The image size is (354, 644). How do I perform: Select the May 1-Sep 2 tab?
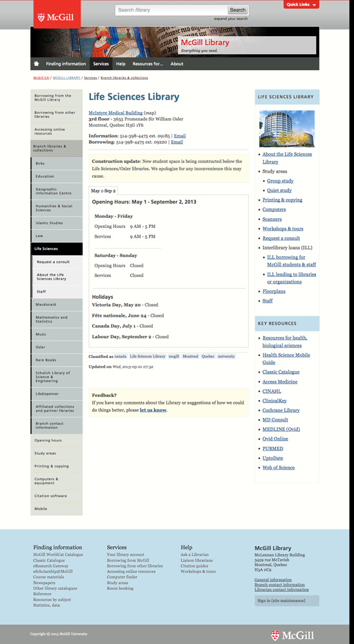coord(103,191)
